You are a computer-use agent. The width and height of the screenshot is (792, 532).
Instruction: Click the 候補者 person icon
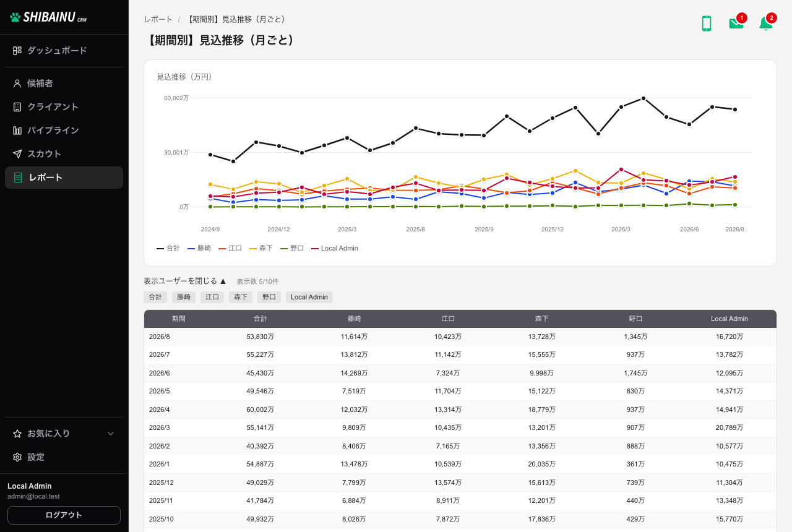pos(17,84)
